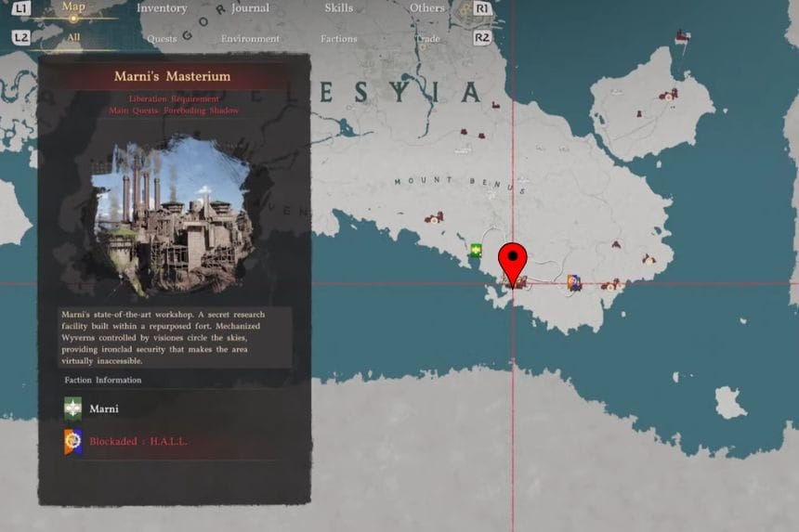
Task: Click red ship icon in northern sea
Action: coord(682,36)
